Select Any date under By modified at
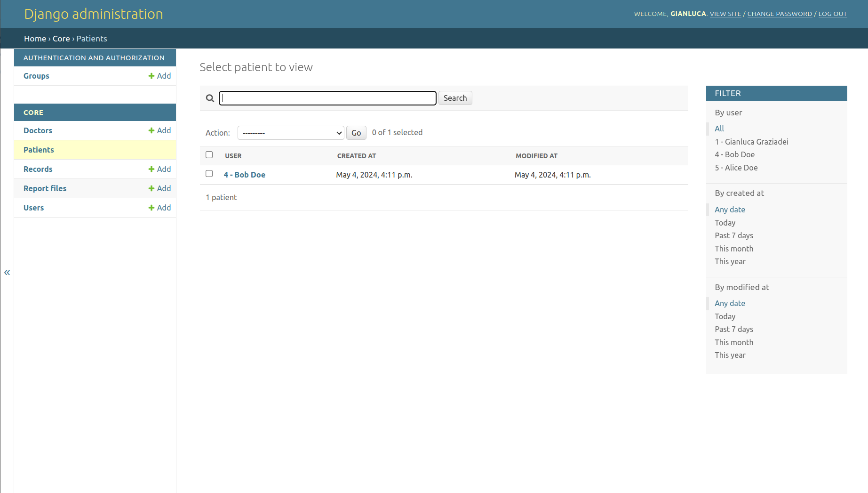868x493 pixels. pos(730,303)
